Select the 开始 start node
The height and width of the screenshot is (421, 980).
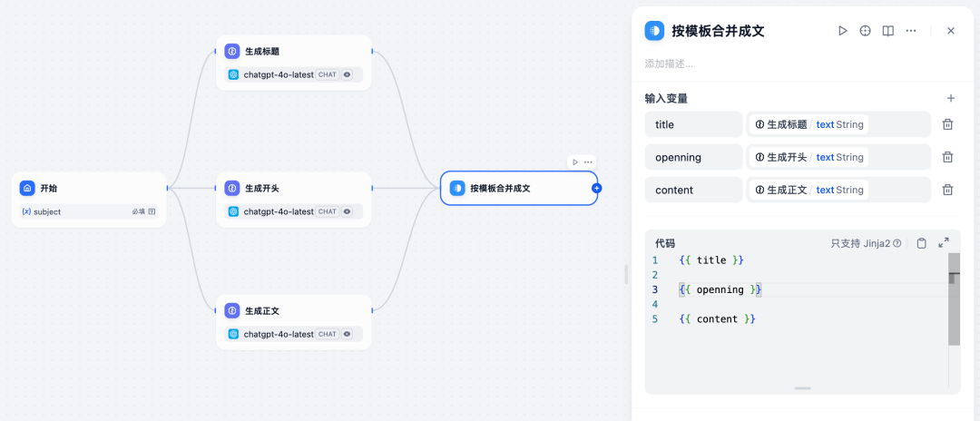coord(89,200)
